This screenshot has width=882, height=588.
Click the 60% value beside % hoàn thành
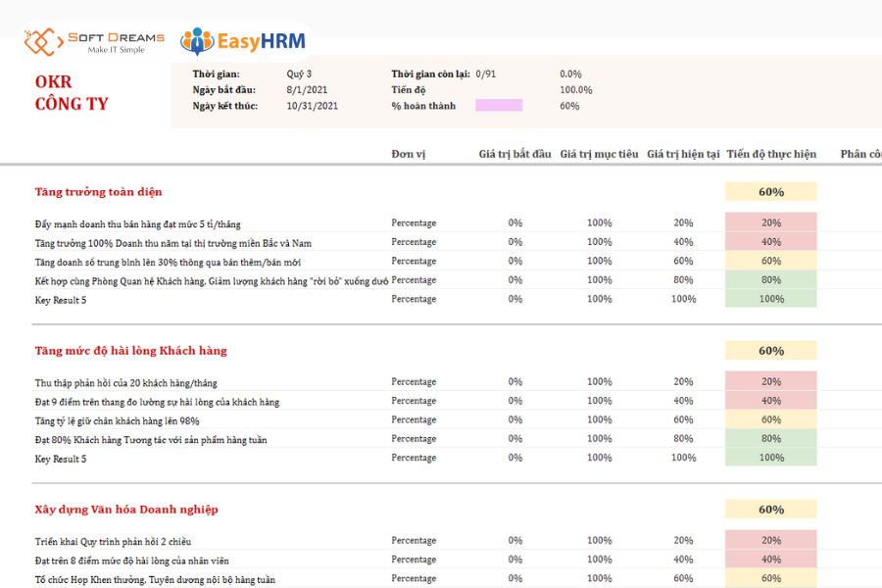[x=569, y=105]
